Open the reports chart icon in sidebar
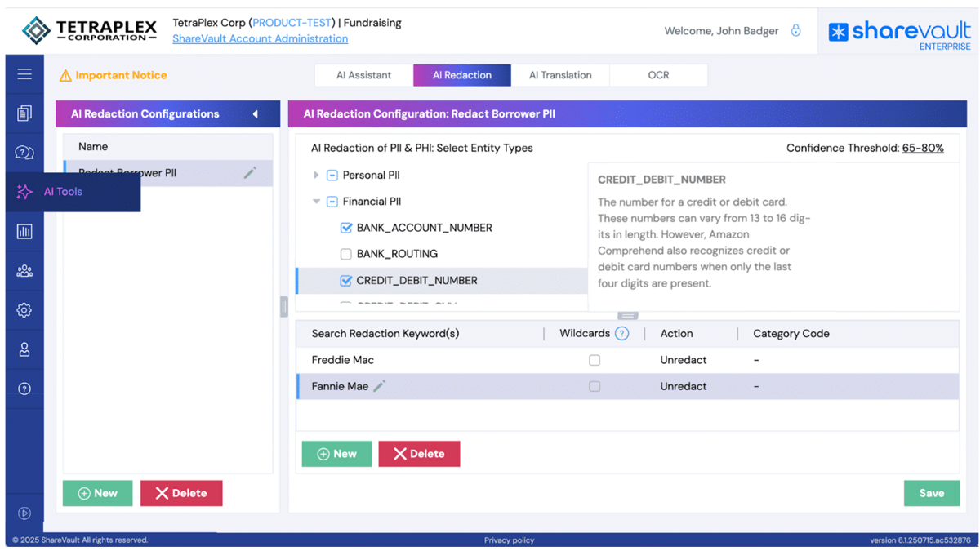Screen dimensions: 980x551 click(x=24, y=232)
